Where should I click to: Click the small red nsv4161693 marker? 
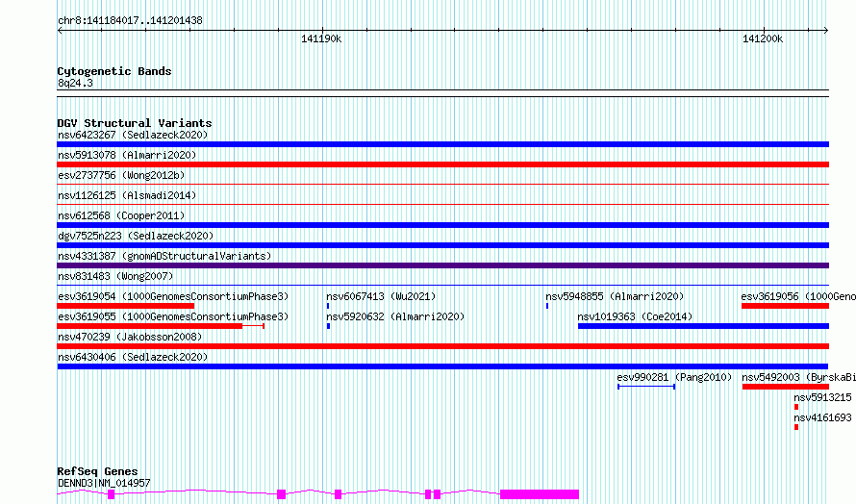coord(796,428)
